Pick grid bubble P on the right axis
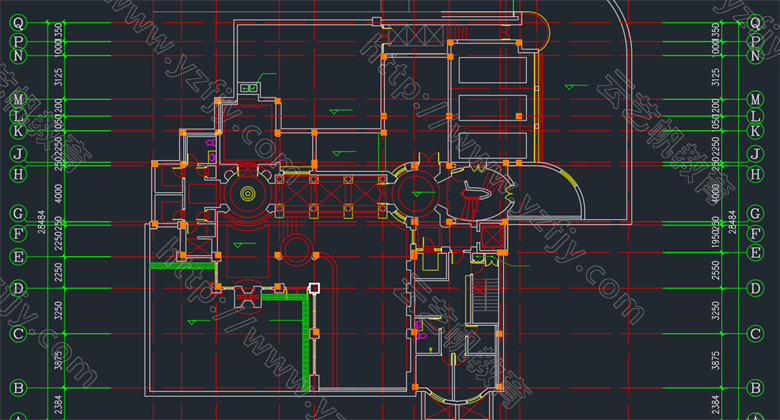Image resolution: width=780 pixels, height=420 pixels. (x=755, y=41)
